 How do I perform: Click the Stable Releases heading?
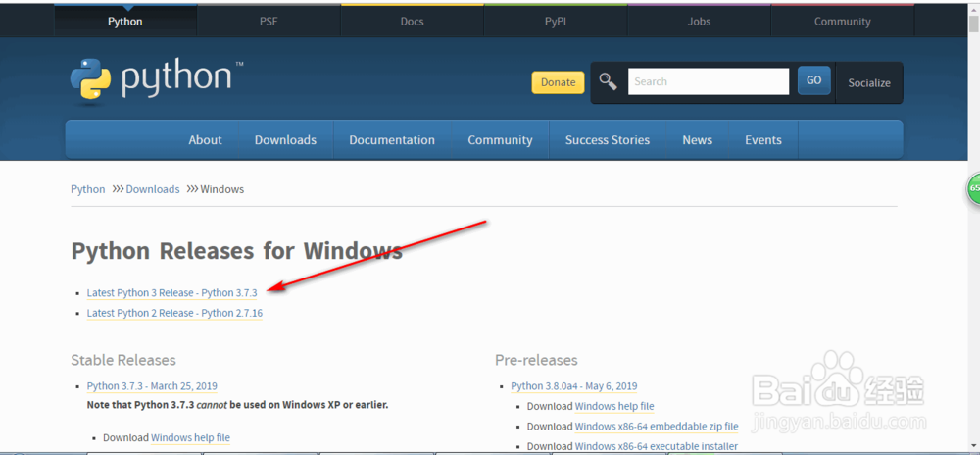pyautogui.click(x=123, y=360)
